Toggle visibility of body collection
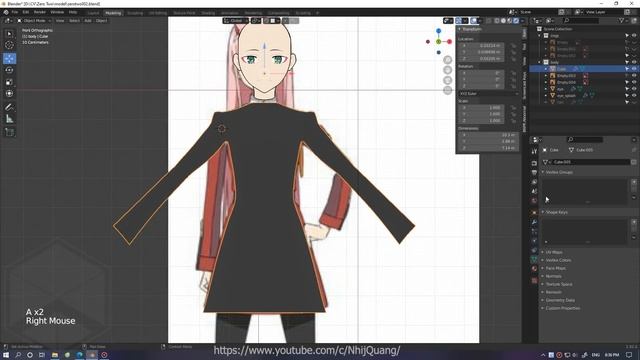The width and height of the screenshot is (640, 360). point(634,62)
